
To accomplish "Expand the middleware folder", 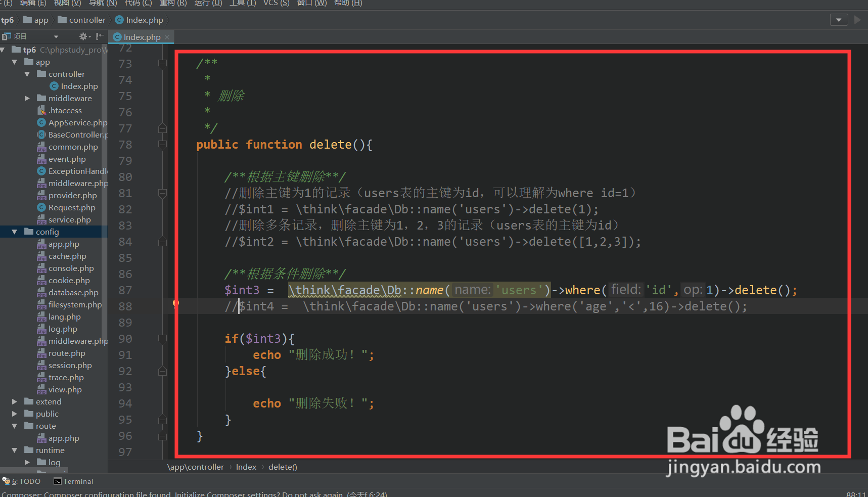I will click(27, 98).
